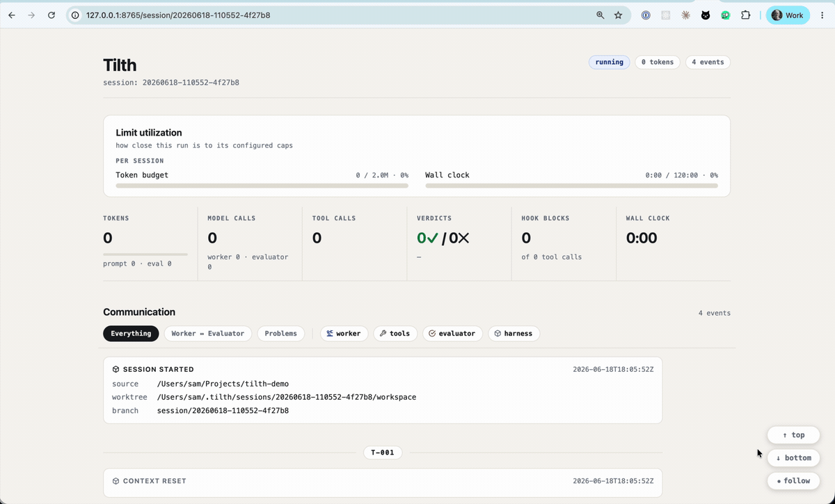835x504 pixels.
Task: Select the session id text under Tilth
Action: [x=171, y=83]
